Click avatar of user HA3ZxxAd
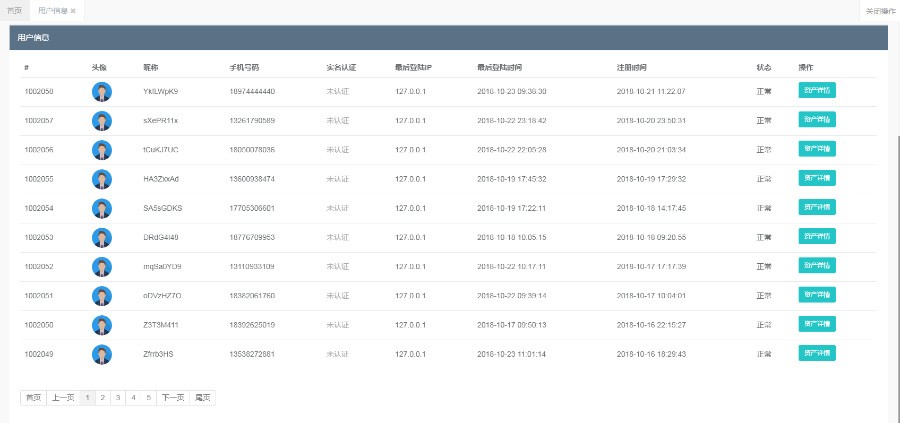900x423 pixels. (102, 180)
